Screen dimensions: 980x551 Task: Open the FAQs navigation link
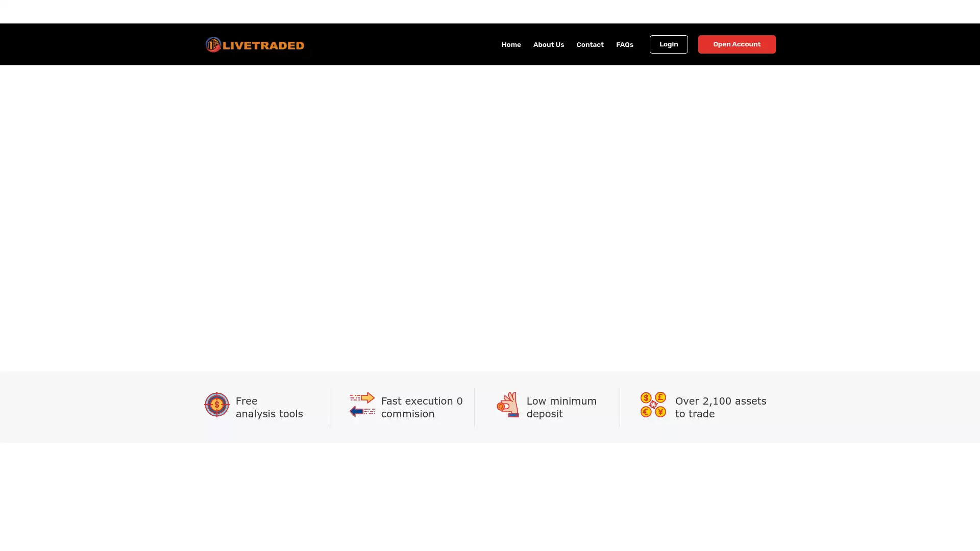coord(624,45)
